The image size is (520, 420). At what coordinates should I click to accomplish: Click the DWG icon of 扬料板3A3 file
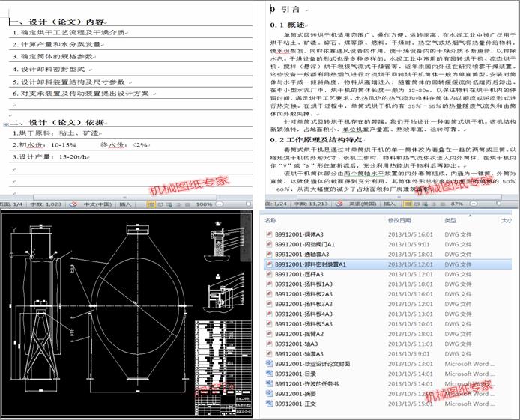pyautogui.click(x=269, y=304)
